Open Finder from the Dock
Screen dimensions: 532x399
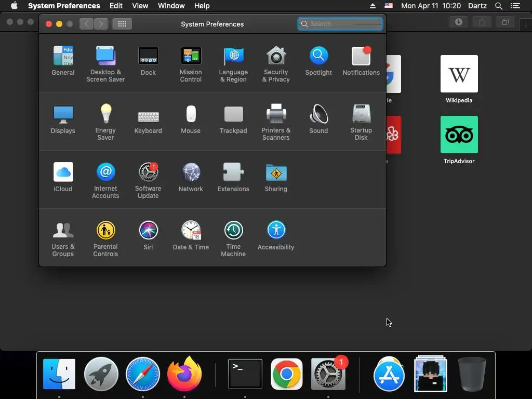(x=59, y=374)
